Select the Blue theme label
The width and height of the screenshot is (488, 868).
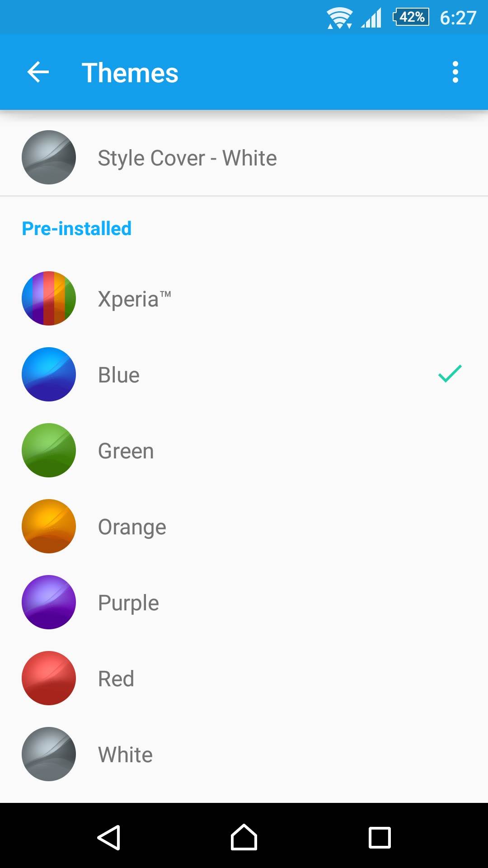click(x=119, y=375)
